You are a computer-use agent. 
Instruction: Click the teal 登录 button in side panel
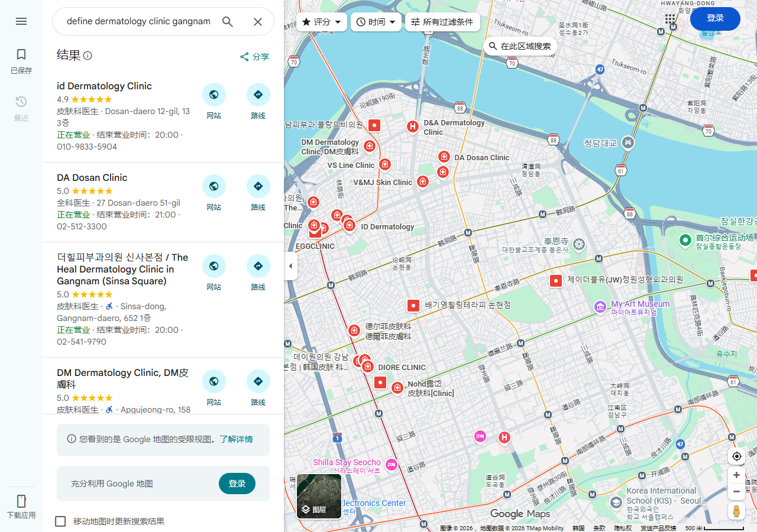coord(237,484)
